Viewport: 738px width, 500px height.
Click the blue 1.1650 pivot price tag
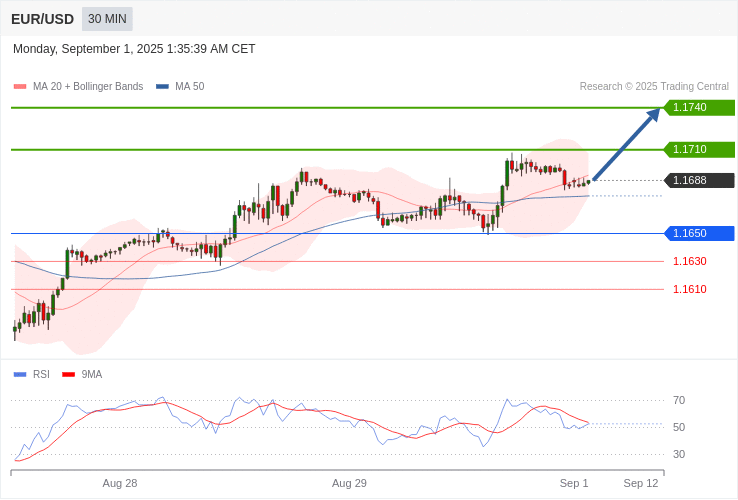tap(699, 233)
